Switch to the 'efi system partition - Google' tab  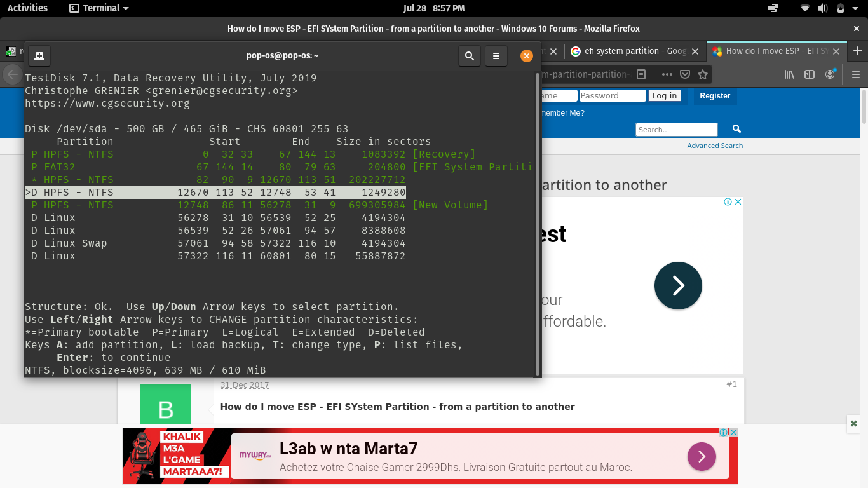pos(635,51)
